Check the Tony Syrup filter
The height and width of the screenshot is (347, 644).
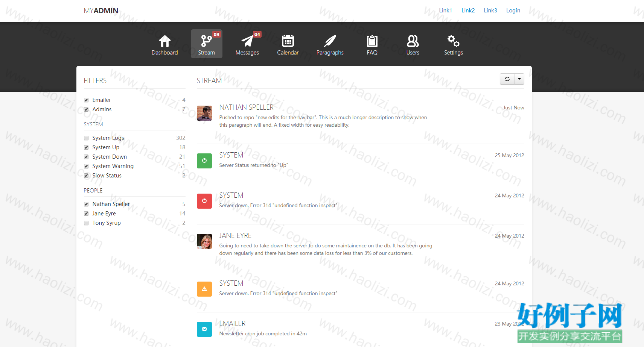[x=86, y=223]
